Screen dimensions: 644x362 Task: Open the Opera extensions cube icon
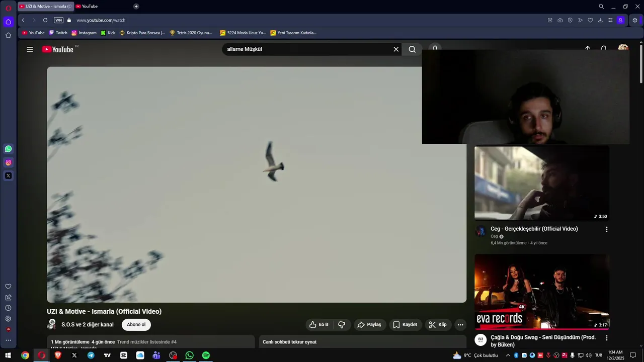click(x=635, y=20)
